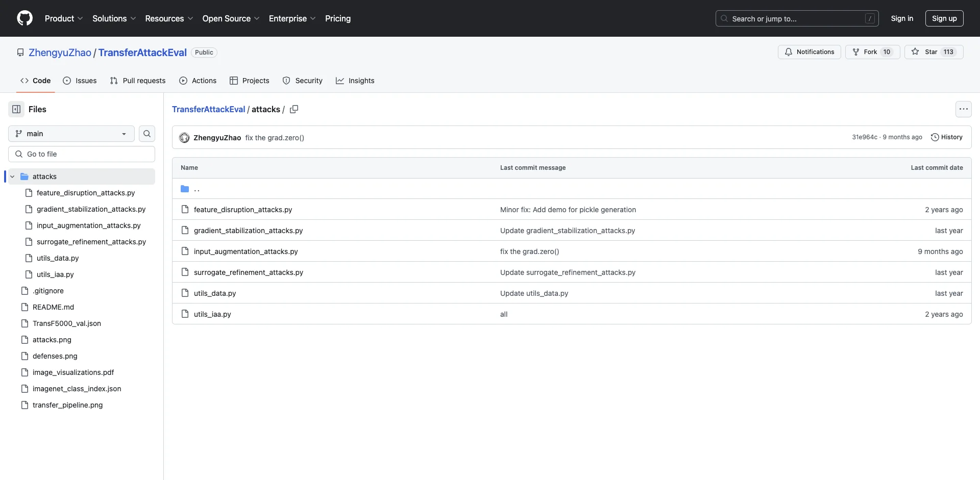The width and height of the screenshot is (980, 480).
Task: Open the TransferAttackEval repository title link
Action: coord(142,53)
